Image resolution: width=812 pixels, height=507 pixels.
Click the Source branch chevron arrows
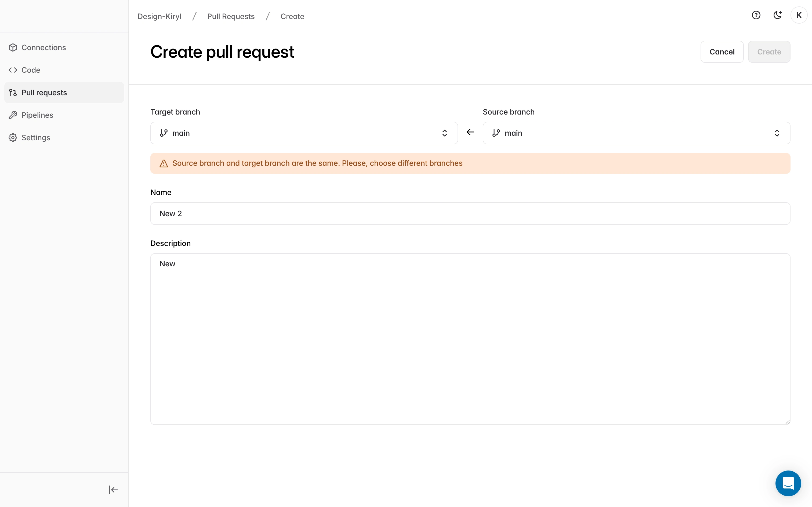tap(777, 133)
